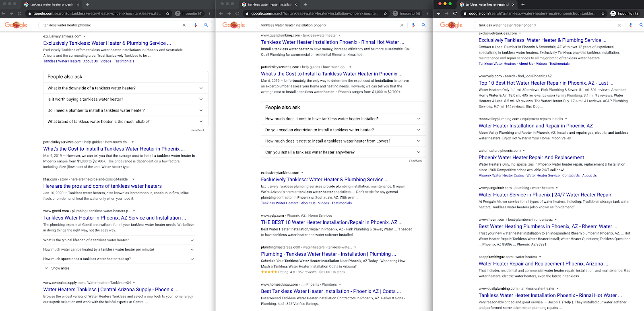Open 'Top 10 Best Hot Water Heater Repair' result

tap(546, 83)
